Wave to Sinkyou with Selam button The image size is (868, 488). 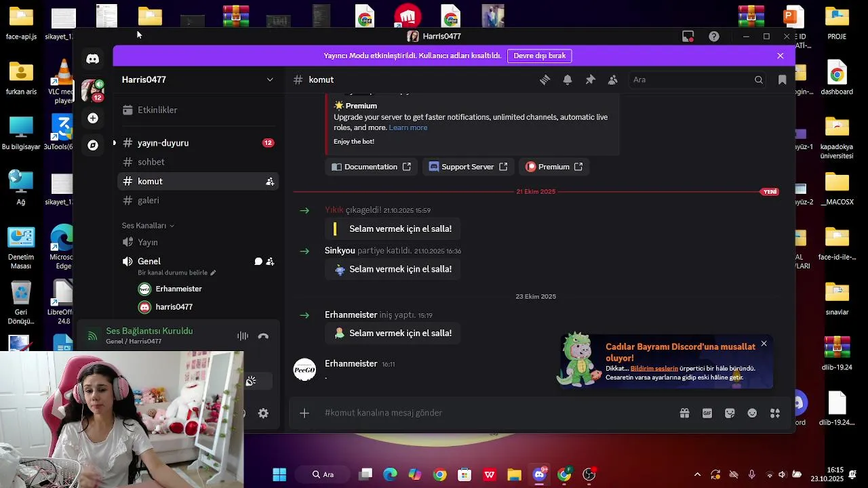[x=393, y=269]
